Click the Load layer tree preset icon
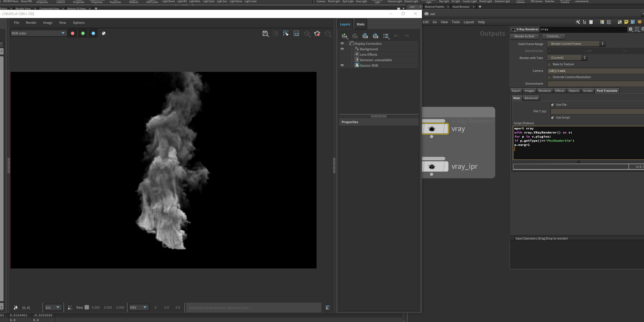Viewport: 644px width, 322px height. click(375, 36)
